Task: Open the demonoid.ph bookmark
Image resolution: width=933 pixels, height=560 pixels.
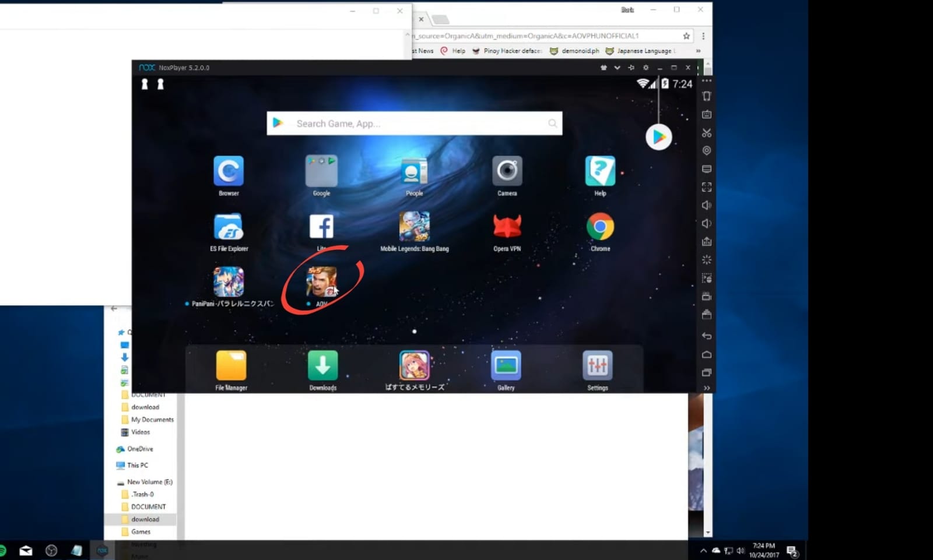Action: (574, 51)
